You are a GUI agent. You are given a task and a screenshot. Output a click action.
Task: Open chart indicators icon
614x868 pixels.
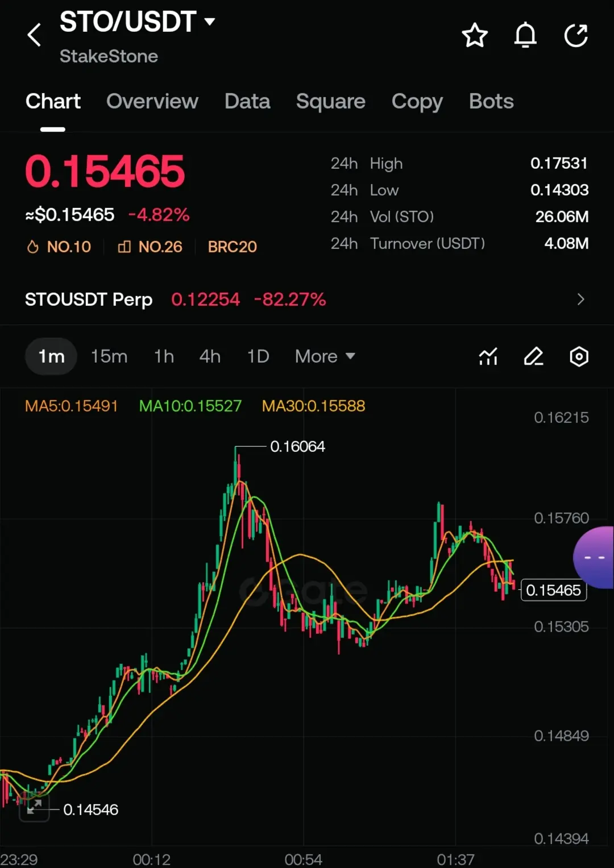(488, 356)
